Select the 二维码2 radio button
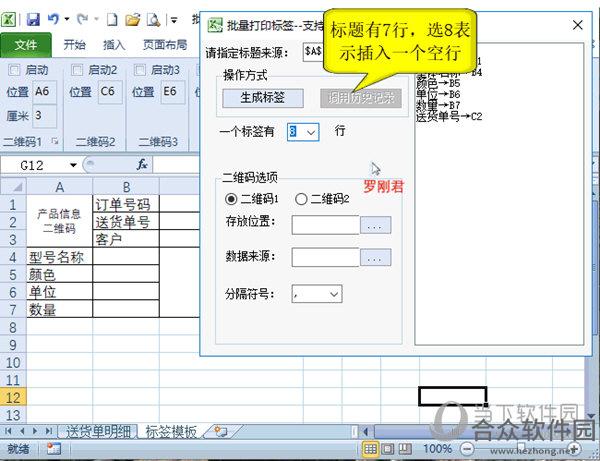This screenshot has width=600, height=461. pos(301,199)
